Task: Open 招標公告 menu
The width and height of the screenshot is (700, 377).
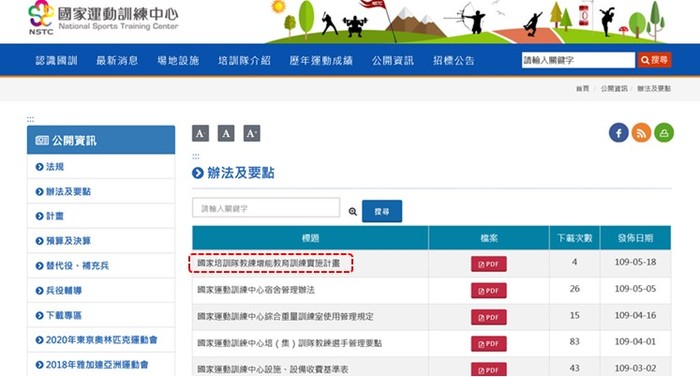Action: 454,60
